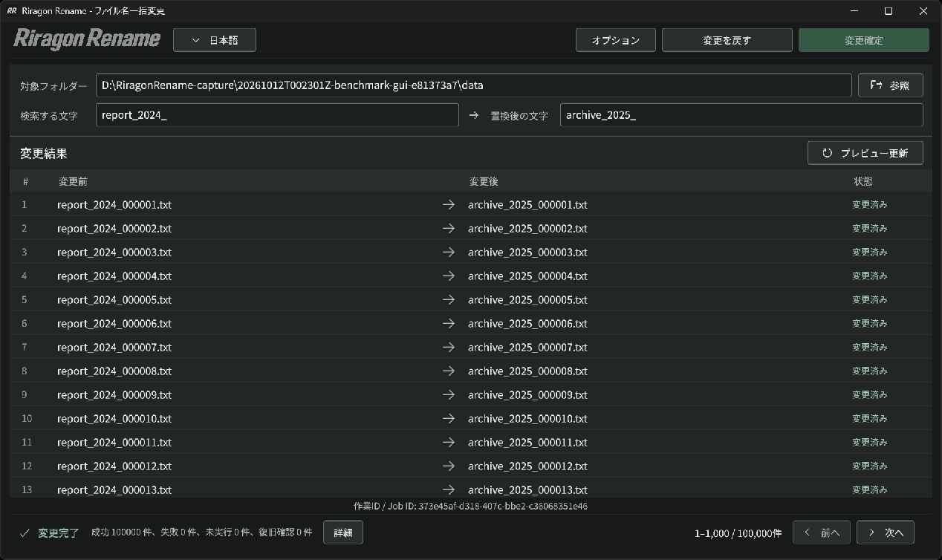The image size is (942, 560).
Task: Open the 詳細 details button
Action: pyautogui.click(x=342, y=533)
